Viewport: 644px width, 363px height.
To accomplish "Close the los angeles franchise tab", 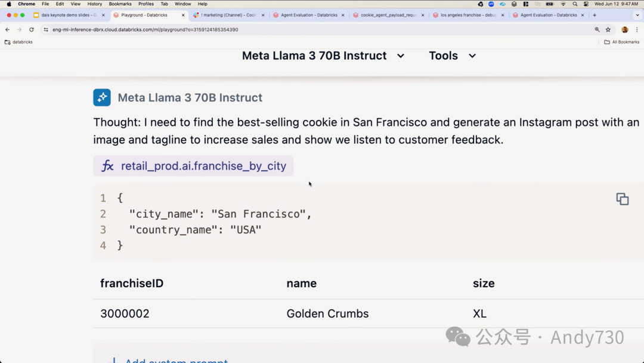I will 503,15.
